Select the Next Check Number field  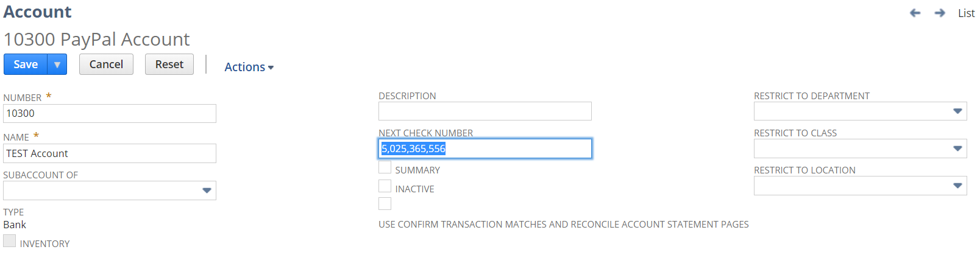click(x=485, y=148)
